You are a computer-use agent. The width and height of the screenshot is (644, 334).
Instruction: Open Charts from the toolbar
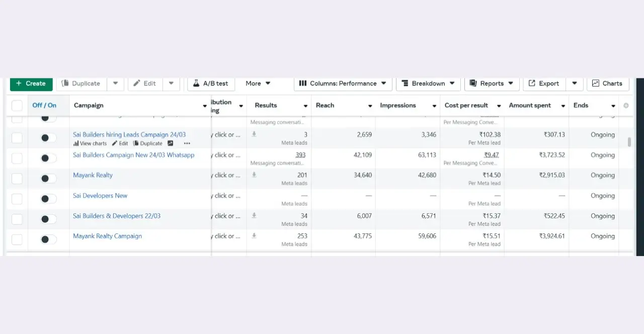click(x=607, y=83)
